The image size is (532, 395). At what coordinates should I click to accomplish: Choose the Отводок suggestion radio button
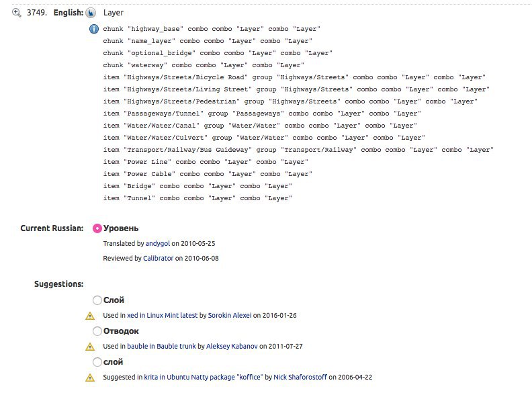[x=97, y=331]
